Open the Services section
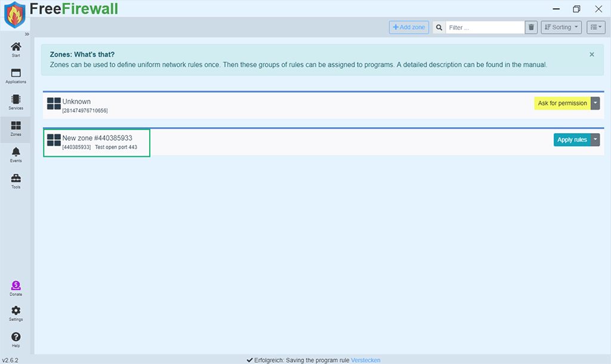The image size is (611, 364). click(16, 101)
